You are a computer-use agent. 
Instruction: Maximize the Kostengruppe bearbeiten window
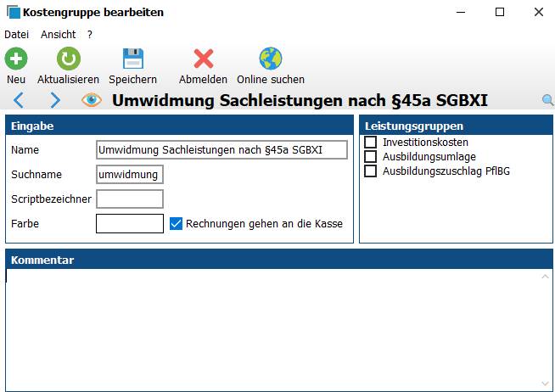point(500,12)
